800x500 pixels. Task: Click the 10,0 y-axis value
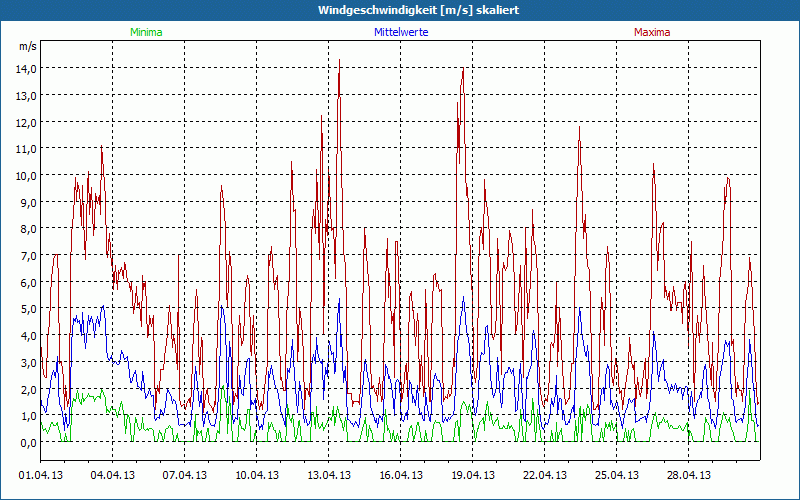pyautogui.click(x=26, y=176)
